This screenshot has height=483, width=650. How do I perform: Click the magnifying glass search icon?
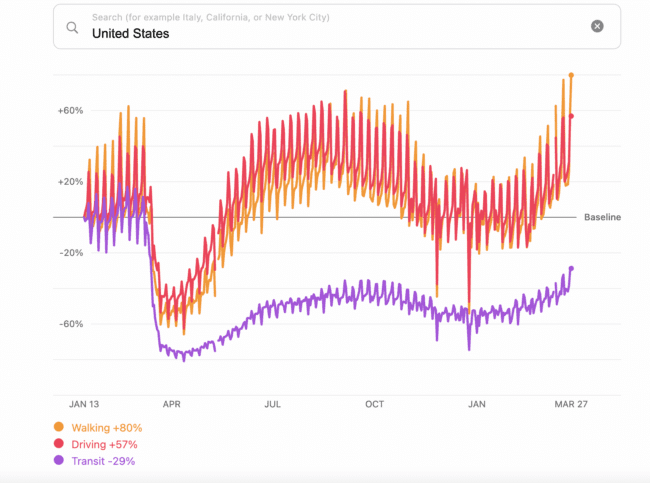click(x=72, y=27)
